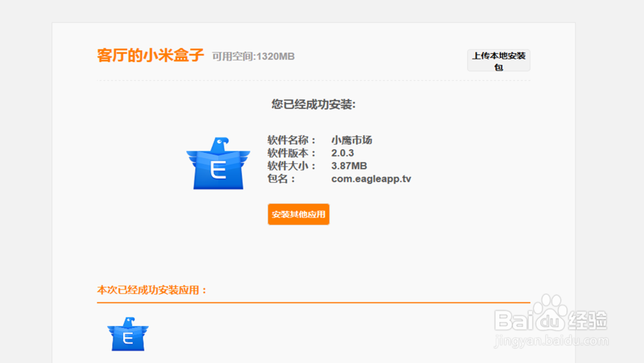Click the 软件版本 label
The width and height of the screenshot is (644, 363).
(x=292, y=153)
